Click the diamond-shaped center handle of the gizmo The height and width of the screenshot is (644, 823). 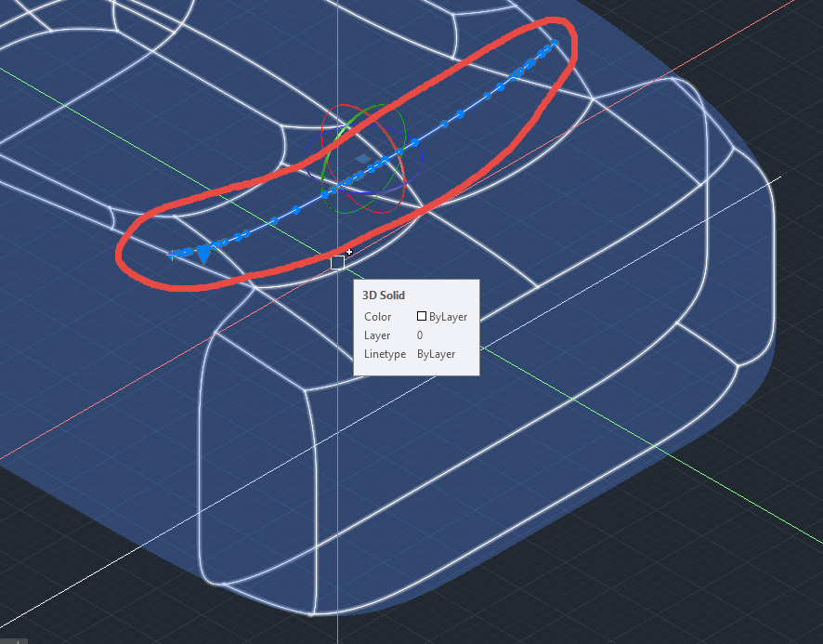pos(362,159)
